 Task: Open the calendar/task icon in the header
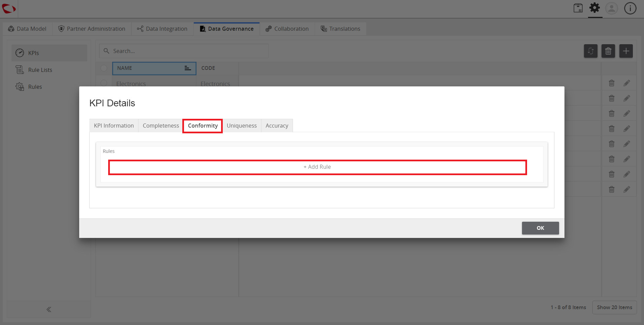578,8
